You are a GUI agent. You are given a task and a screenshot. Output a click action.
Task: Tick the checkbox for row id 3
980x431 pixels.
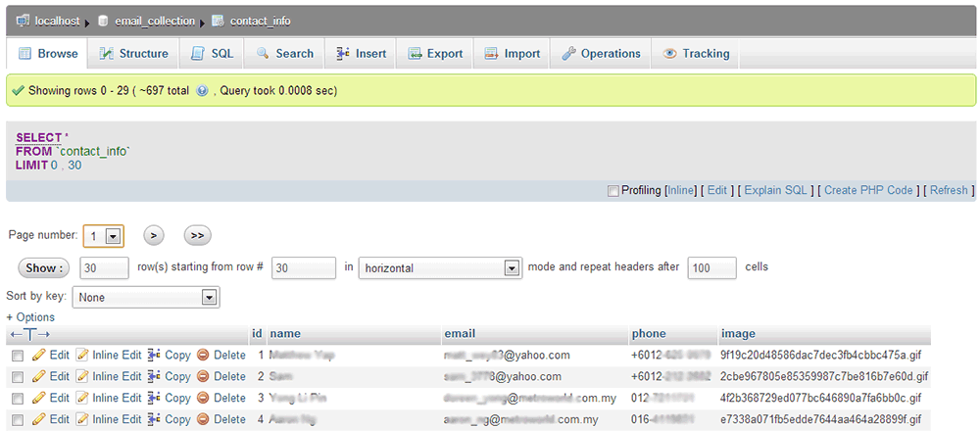[x=17, y=399]
